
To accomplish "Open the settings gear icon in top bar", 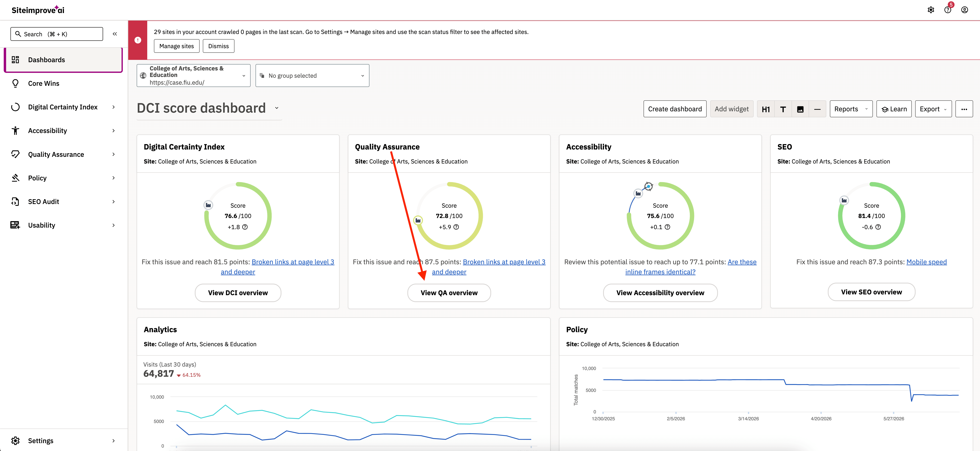I will (931, 10).
